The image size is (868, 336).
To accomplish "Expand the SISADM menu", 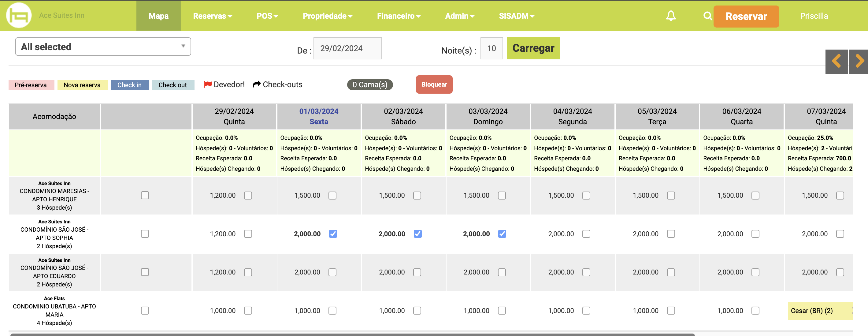I will point(516,16).
